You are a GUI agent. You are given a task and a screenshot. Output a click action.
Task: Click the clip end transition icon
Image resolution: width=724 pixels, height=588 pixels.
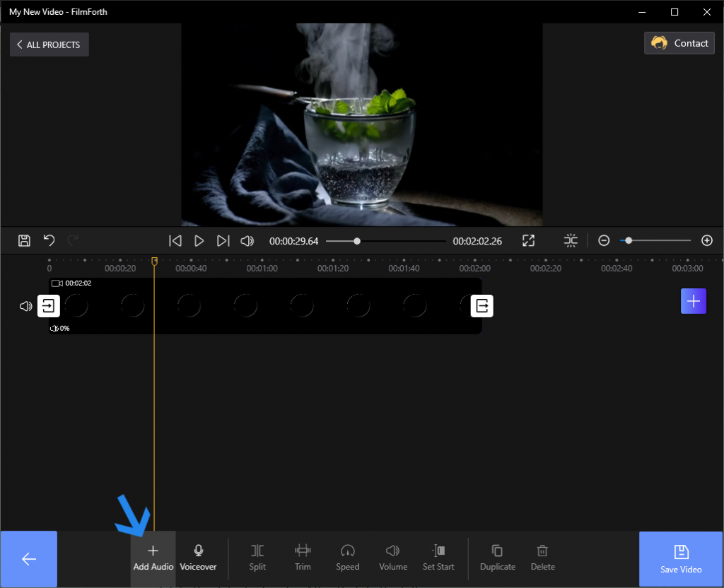pos(481,305)
